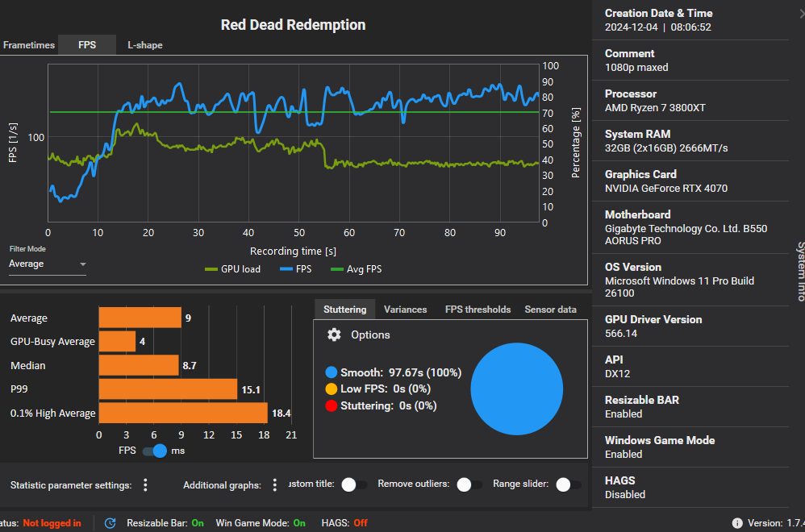
Task: Click the NVIDIA GeForce RTX 4070 text
Action: 666,189
